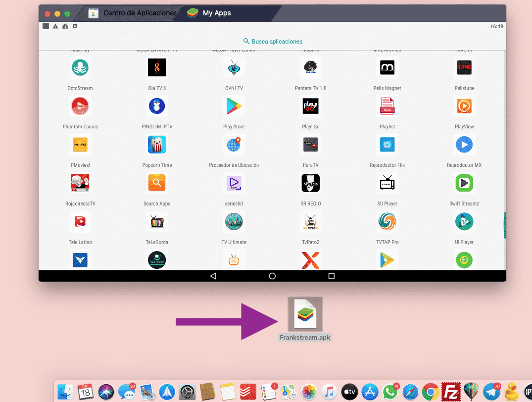Open Google Chrome from the Dock

pyautogui.click(x=431, y=392)
